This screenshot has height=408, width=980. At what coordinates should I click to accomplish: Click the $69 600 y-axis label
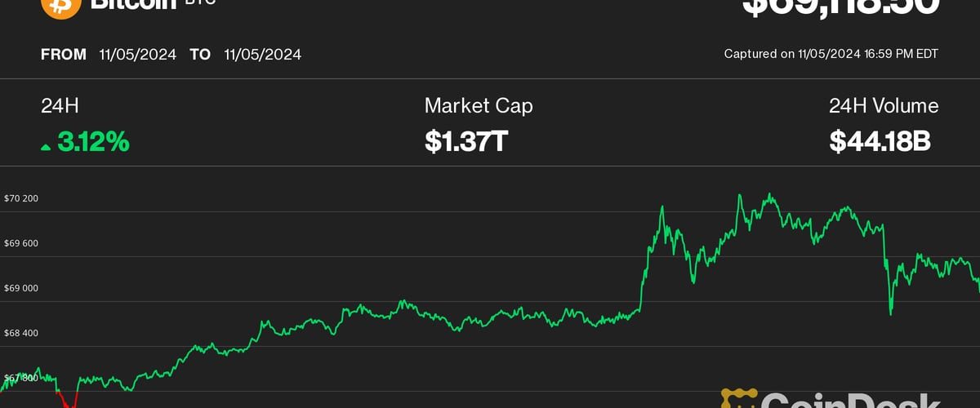[x=21, y=243]
